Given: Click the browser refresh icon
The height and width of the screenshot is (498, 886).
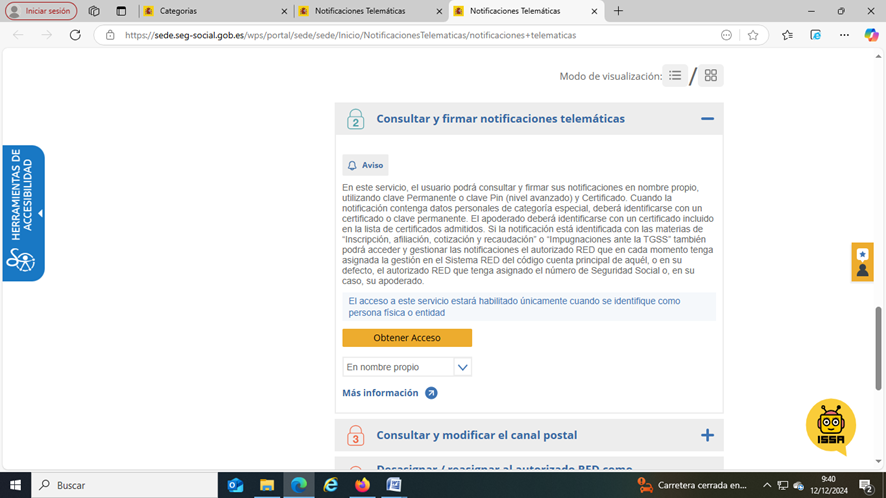Looking at the screenshot, I should (75, 35).
